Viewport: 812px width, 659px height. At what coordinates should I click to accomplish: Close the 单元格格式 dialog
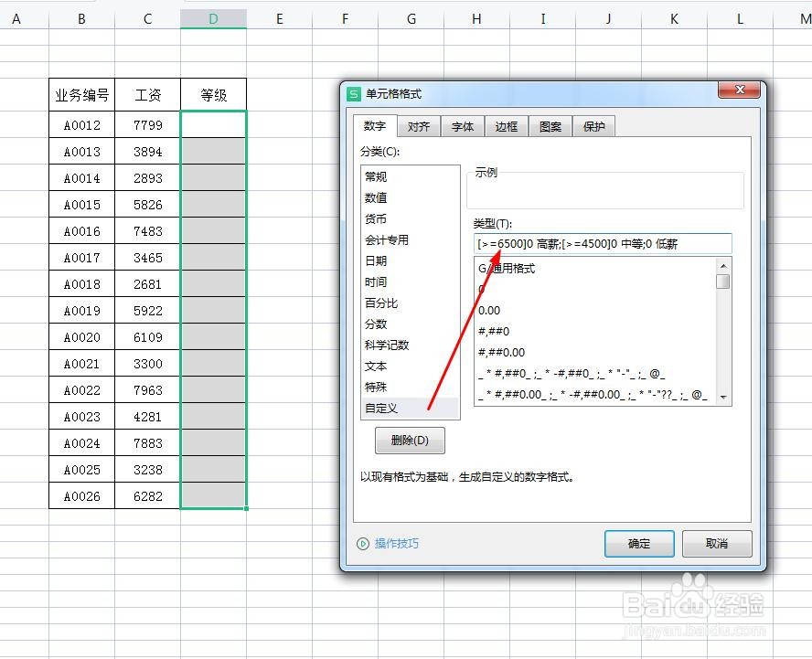(x=739, y=90)
